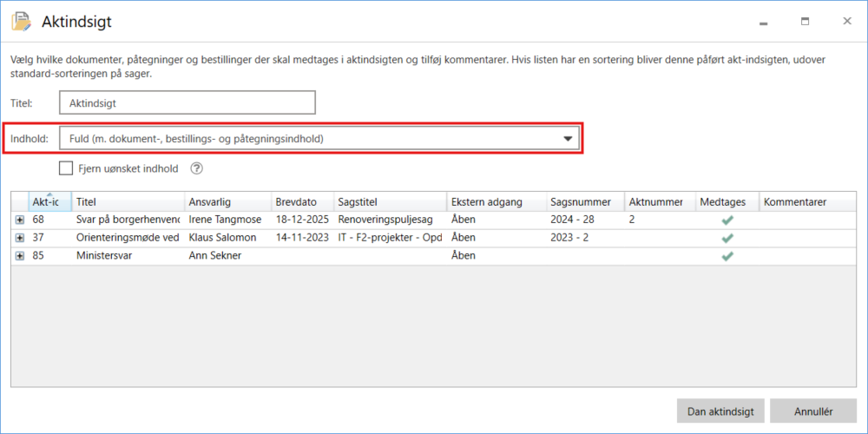Screen dimensions: 868x434
Task: Click the 'Ann Sekner' cell
Action: [228, 256]
